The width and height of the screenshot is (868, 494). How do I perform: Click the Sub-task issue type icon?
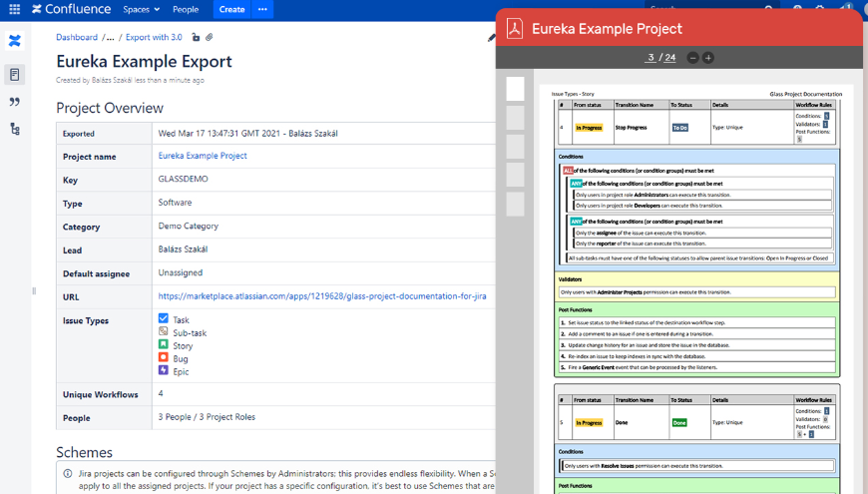tap(164, 331)
